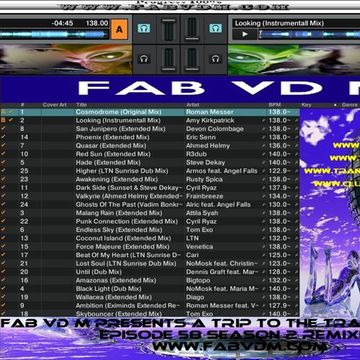Image resolution: width=360 pixels, height=360 pixels.
Task: Select track 'Punk Connection (Extended Mix)'
Action: click(x=127, y=221)
